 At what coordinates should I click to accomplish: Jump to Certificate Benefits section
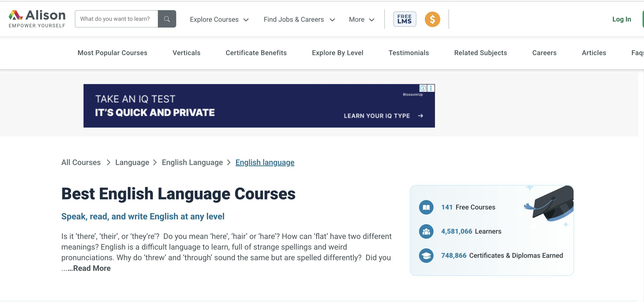click(x=256, y=53)
